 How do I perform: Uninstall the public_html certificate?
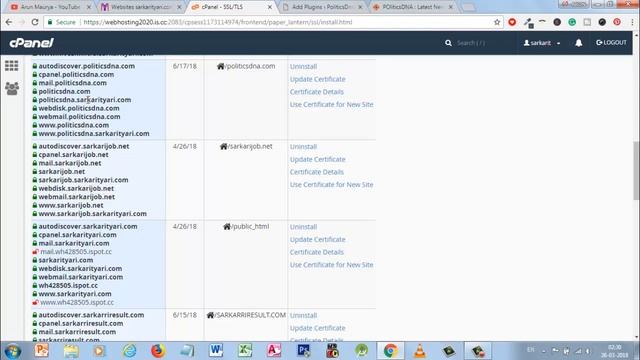click(303, 227)
